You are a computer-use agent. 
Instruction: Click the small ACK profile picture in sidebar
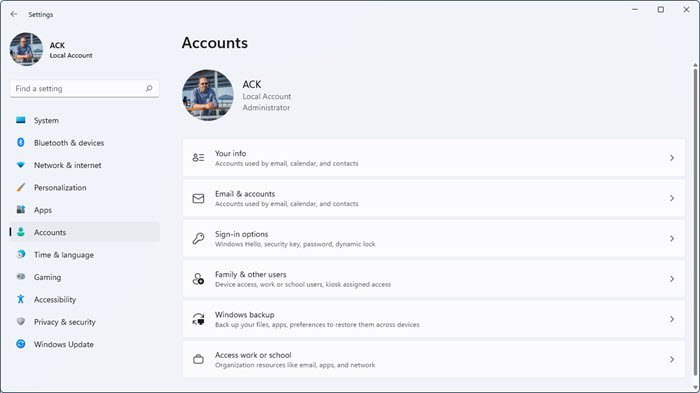26,49
